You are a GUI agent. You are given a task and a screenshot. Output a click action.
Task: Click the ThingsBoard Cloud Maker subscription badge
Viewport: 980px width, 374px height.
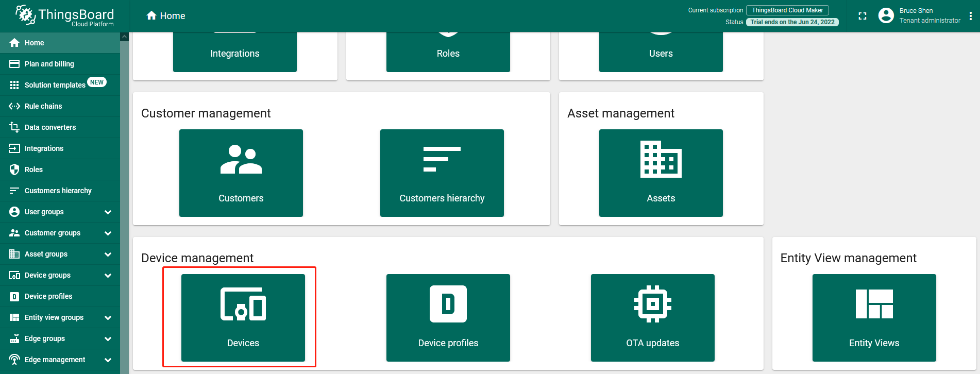tap(787, 10)
